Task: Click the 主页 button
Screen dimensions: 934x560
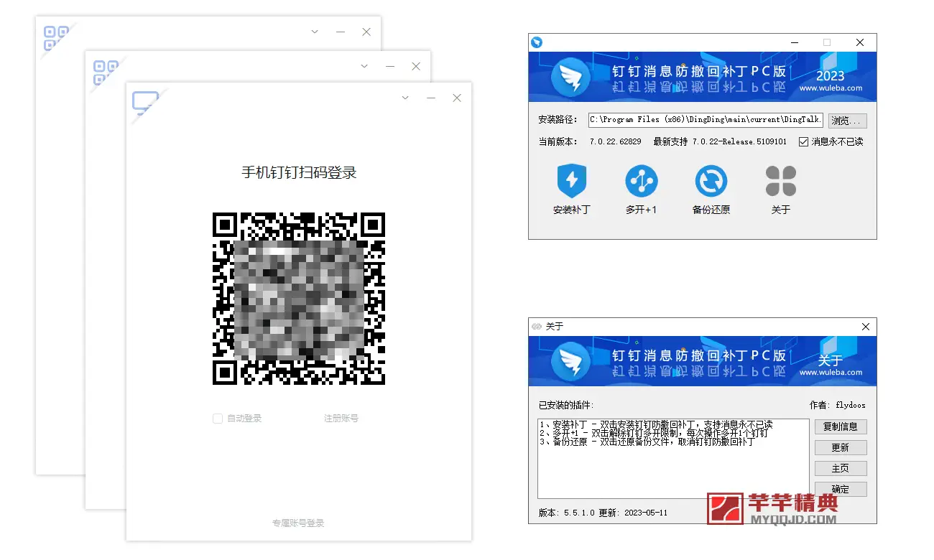Action: [841, 468]
